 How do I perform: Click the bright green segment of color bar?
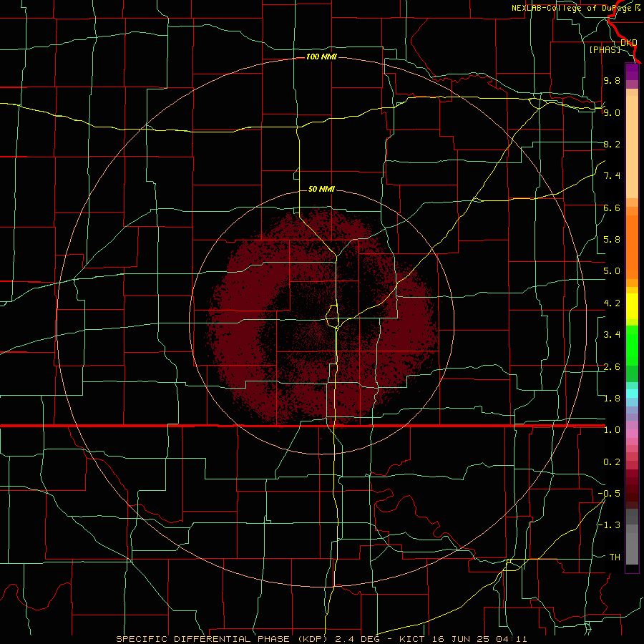(632, 346)
